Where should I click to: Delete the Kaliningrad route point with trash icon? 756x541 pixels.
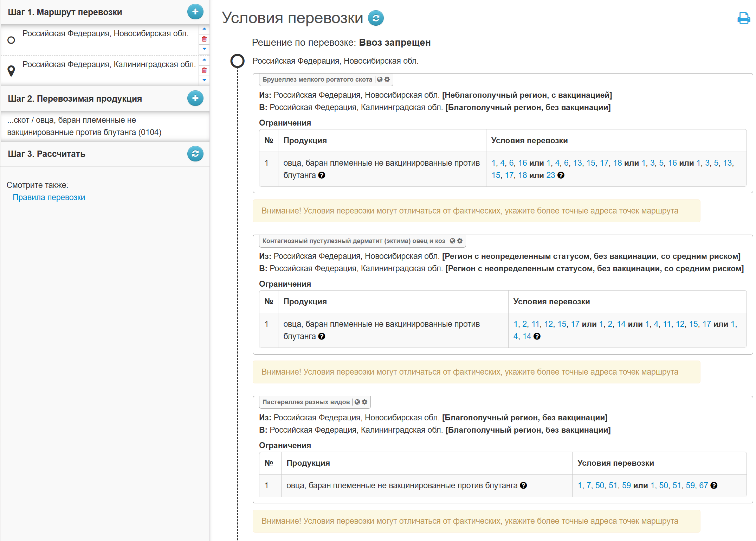click(x=204, y=70)
